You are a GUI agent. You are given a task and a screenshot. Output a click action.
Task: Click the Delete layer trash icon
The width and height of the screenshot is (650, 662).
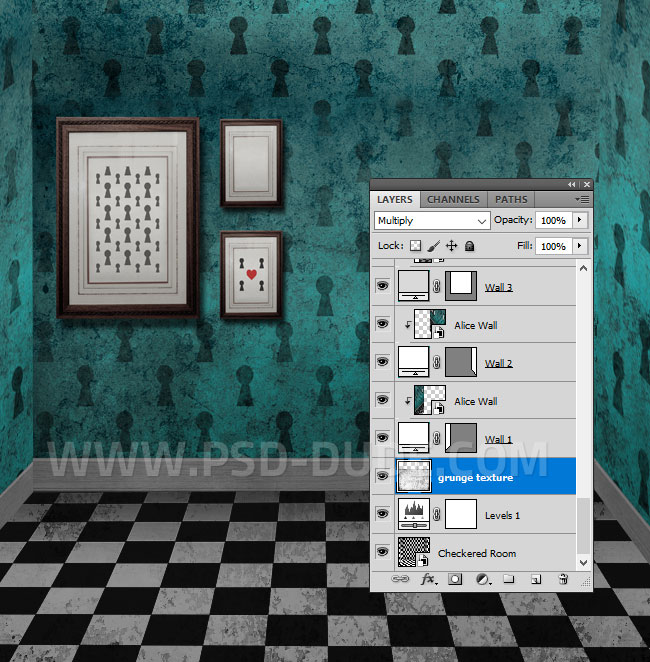(563, 579)
